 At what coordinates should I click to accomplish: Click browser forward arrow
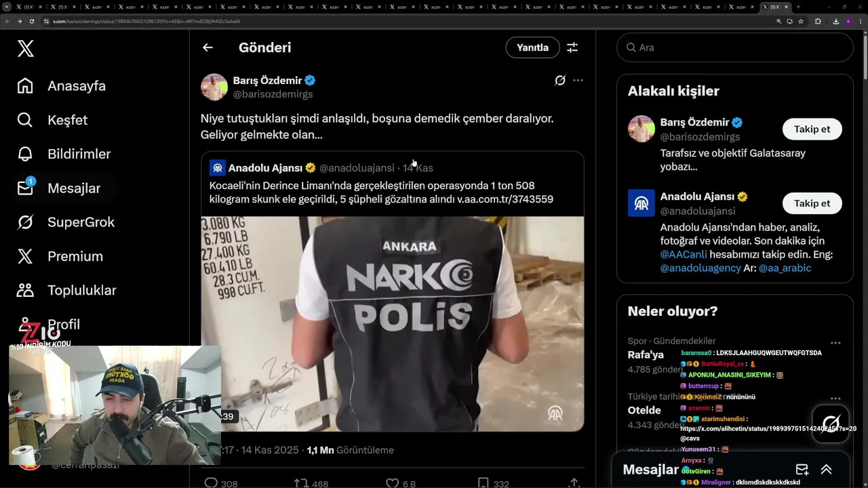click(19, 21)
